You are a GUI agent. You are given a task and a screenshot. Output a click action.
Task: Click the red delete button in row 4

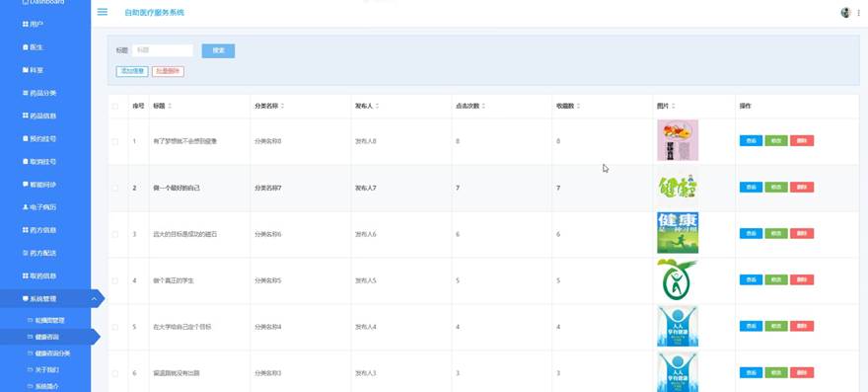802,280
